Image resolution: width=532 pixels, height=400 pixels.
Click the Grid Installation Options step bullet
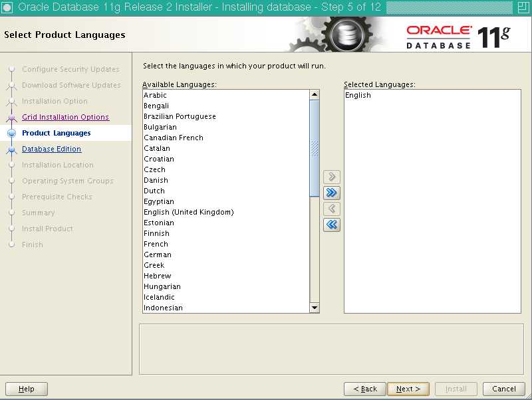tap(11, 118)
